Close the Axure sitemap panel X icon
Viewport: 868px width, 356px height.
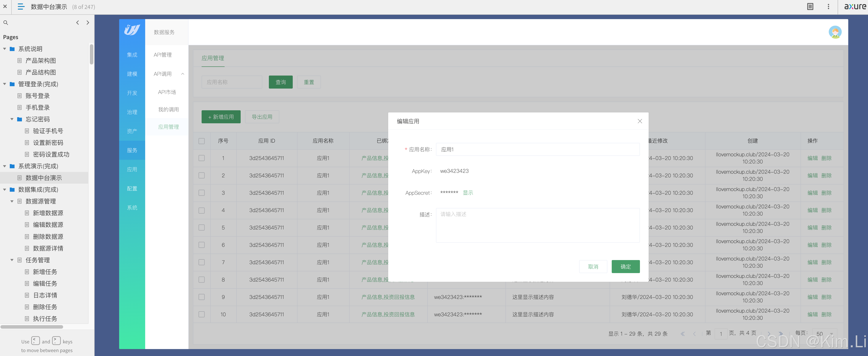click(x=5, y=7)
